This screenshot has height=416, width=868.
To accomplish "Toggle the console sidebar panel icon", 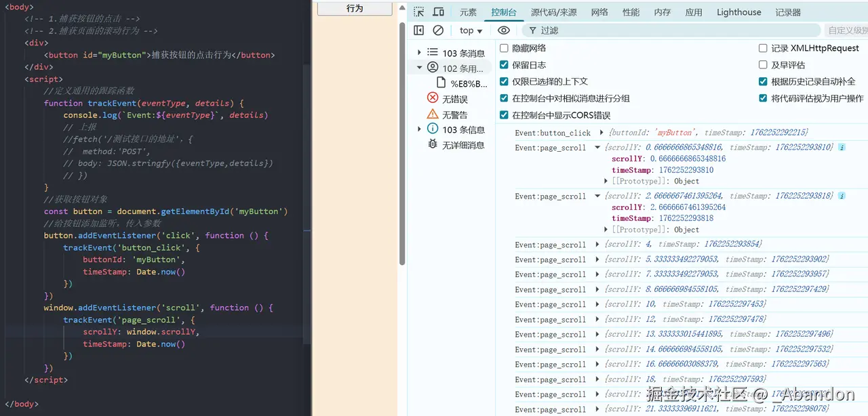I will pyautogui.click(x=418, y=30).
